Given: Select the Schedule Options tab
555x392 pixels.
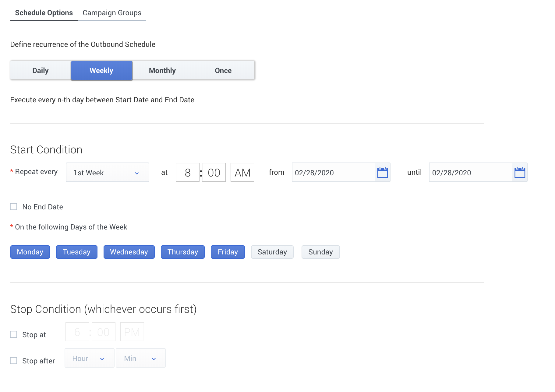Looking at the screenshot, I should coord(44,13).
